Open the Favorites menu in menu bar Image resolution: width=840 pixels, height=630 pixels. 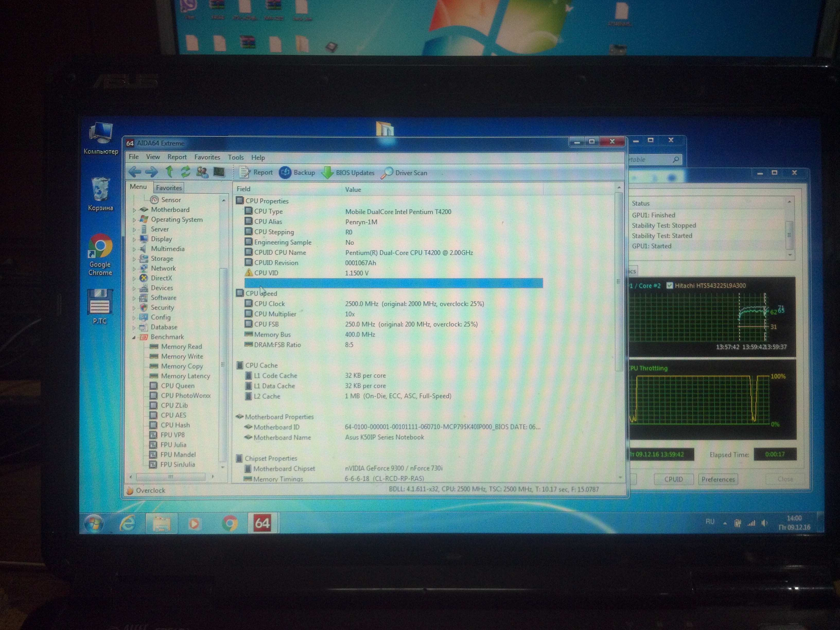click(x=207, y=157)
